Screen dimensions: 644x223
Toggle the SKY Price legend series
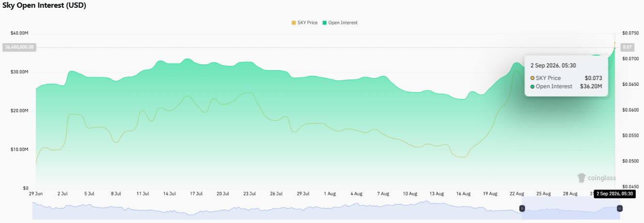(x=304, y=23)
